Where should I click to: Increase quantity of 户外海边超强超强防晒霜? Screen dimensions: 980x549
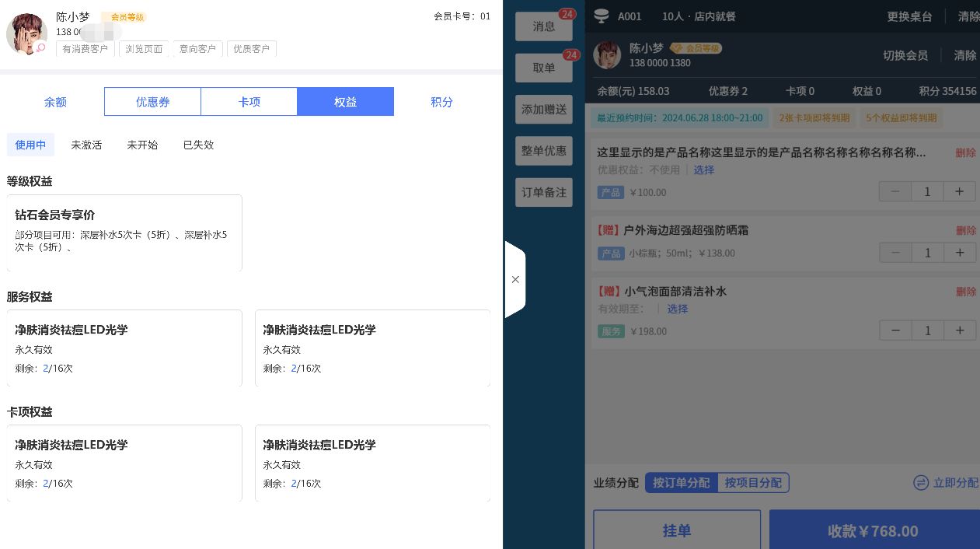[x=960, y=252]
